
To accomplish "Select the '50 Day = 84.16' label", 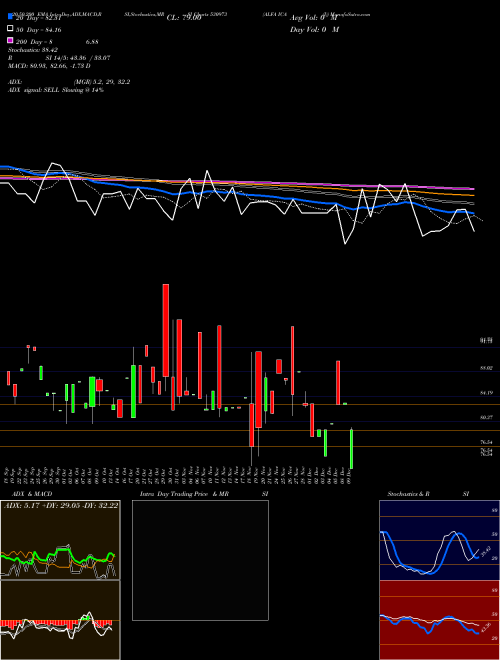I will pos(39,30).
